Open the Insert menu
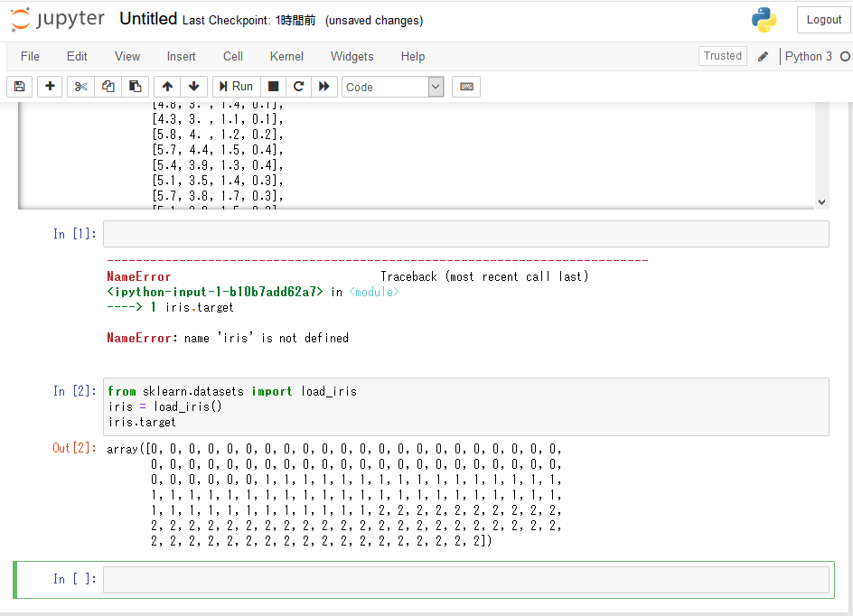The image size is (853, 616). pos(181,57)
